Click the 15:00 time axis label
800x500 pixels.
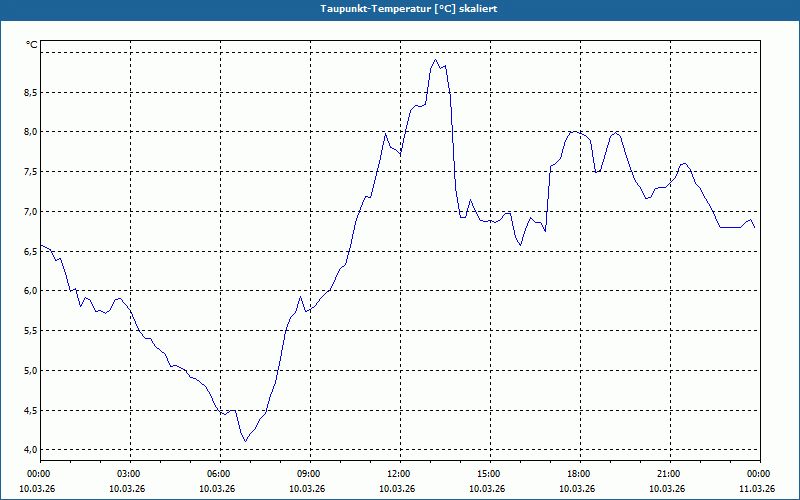[490, 474]
